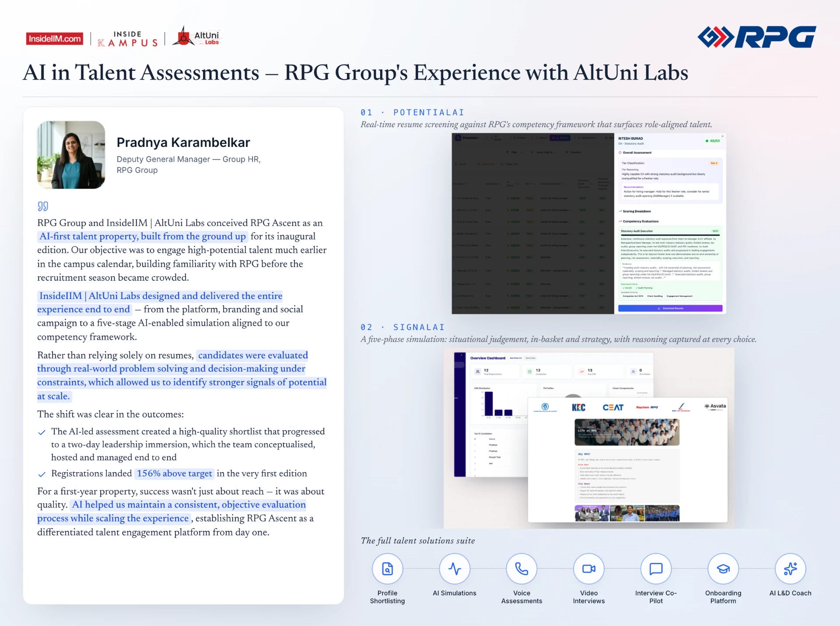Viewport: 840px width, 626px height.
Task: Click the AI L&D Coach sparkle icon
Action: pos(790,569)
